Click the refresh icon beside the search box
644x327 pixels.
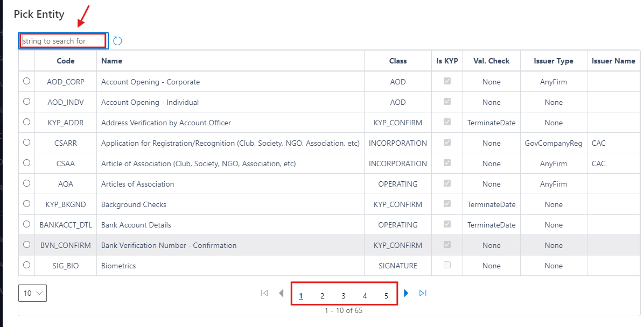[x=117, y=40]
